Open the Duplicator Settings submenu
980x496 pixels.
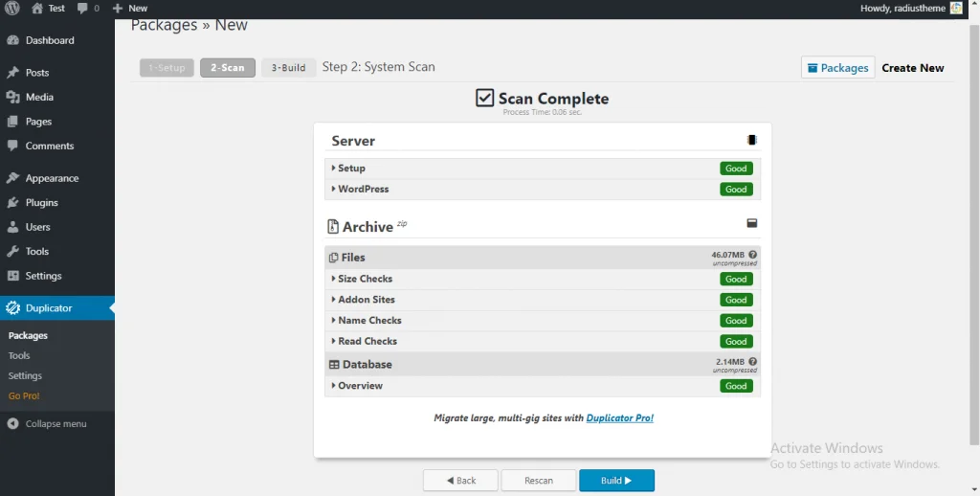(x=25, y=376)
